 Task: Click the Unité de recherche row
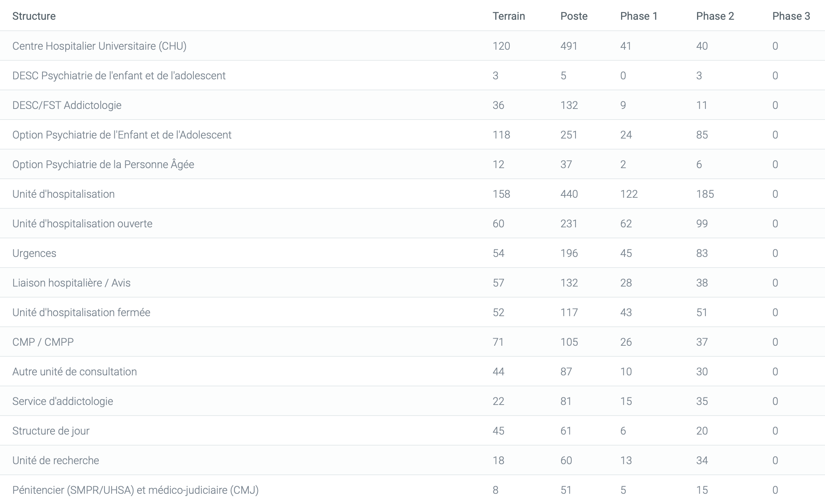coord(55,460)
